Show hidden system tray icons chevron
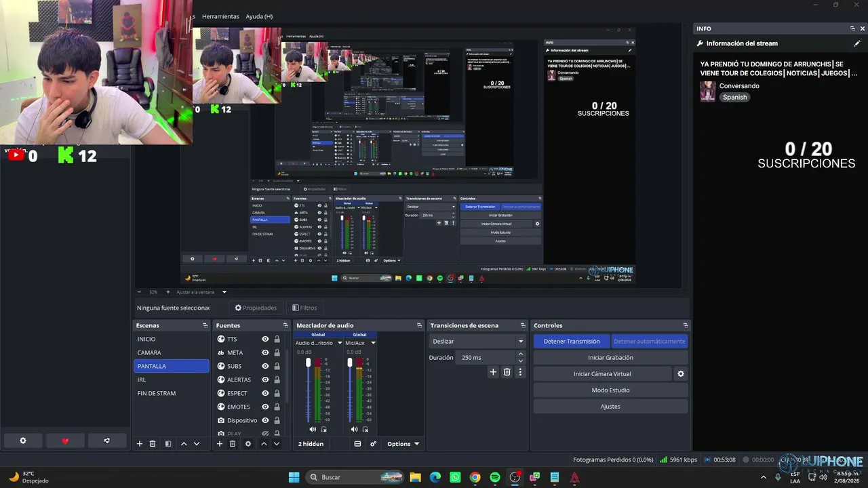Viewport: 868px width, 488px height. pos(764,477)
